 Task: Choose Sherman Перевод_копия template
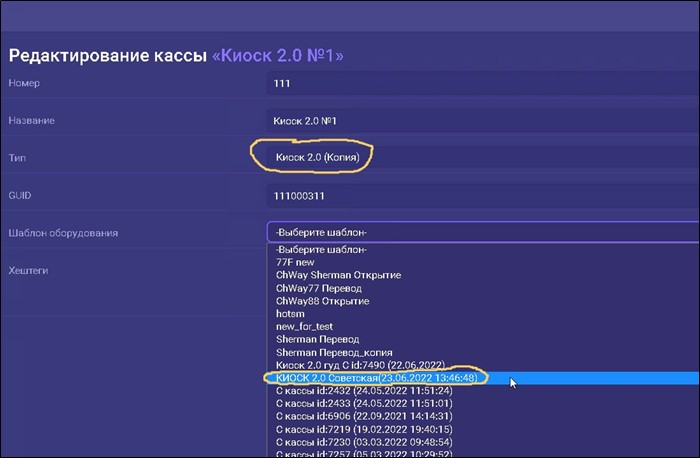click(483, 353)
